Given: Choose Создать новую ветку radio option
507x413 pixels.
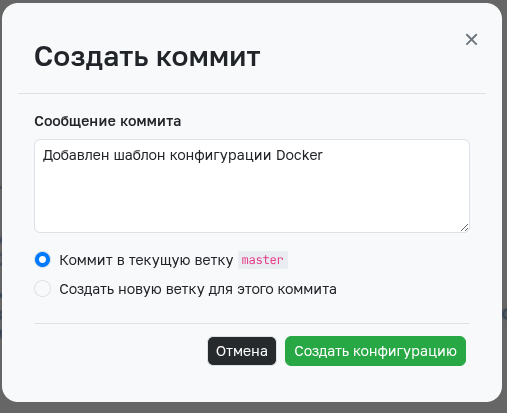Looking at the screenshot, I should pos(42,289).
